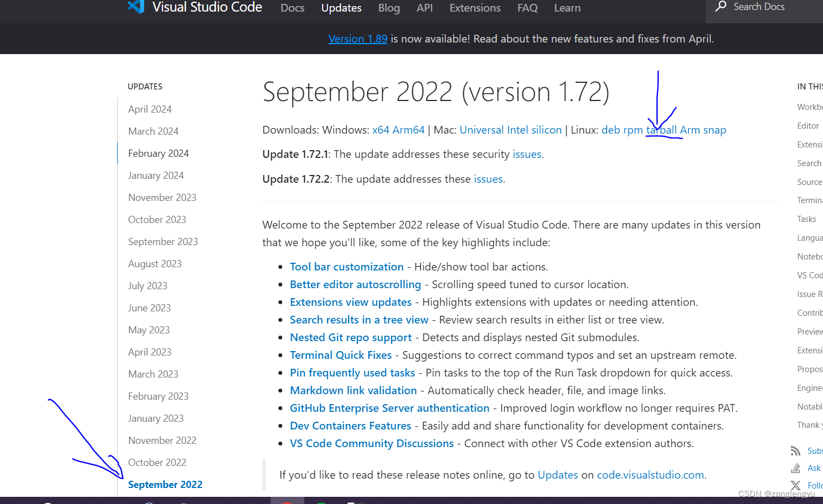823x504 pixels.
Task: Click the Visual Studio Code logo icon
Action: [x=136, y=6]
